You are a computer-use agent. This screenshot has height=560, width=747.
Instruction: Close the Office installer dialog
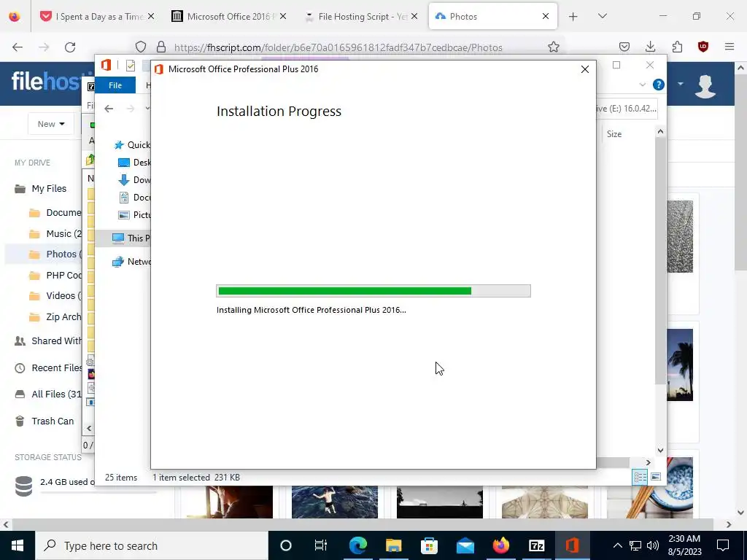[x=585, y=69]
